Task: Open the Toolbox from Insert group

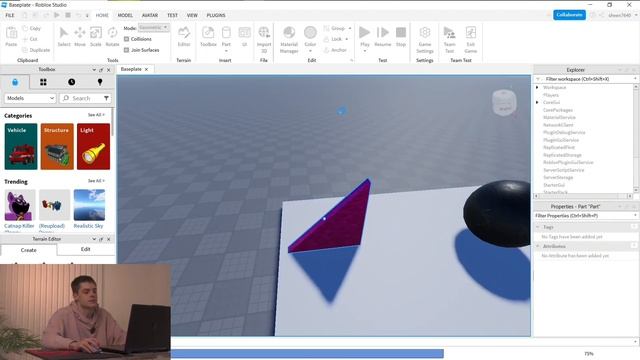Action: click(208, 36)
